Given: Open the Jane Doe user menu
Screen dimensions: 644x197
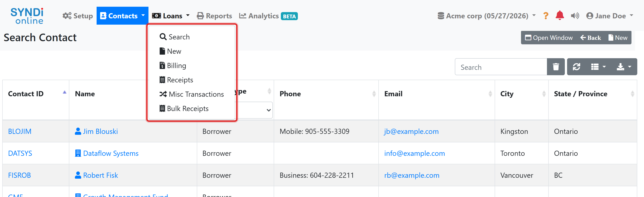Looking at the screenshot, I should [x=610, y=16].
